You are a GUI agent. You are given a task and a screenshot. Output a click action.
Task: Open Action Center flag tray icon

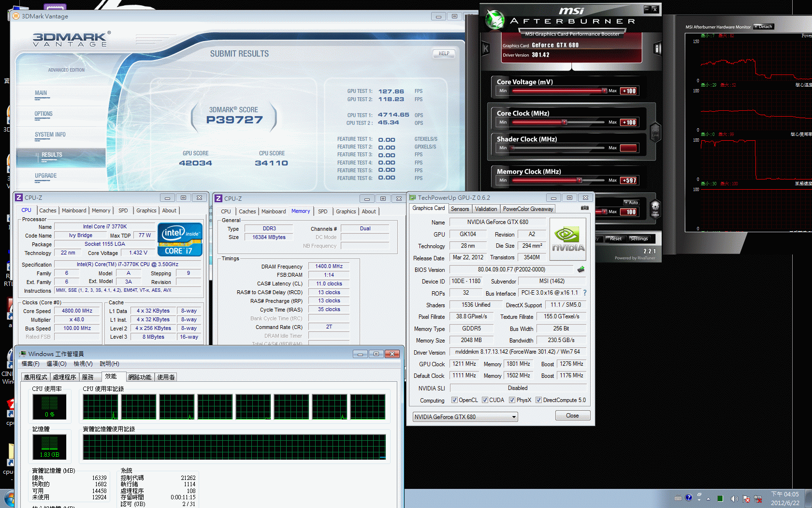746,499
